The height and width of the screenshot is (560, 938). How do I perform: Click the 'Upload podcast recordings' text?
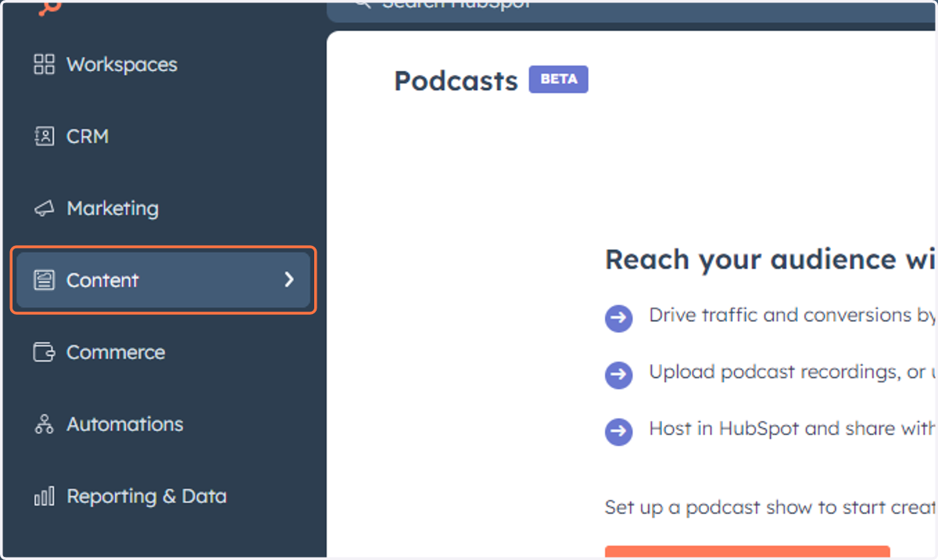coord(793,372)
